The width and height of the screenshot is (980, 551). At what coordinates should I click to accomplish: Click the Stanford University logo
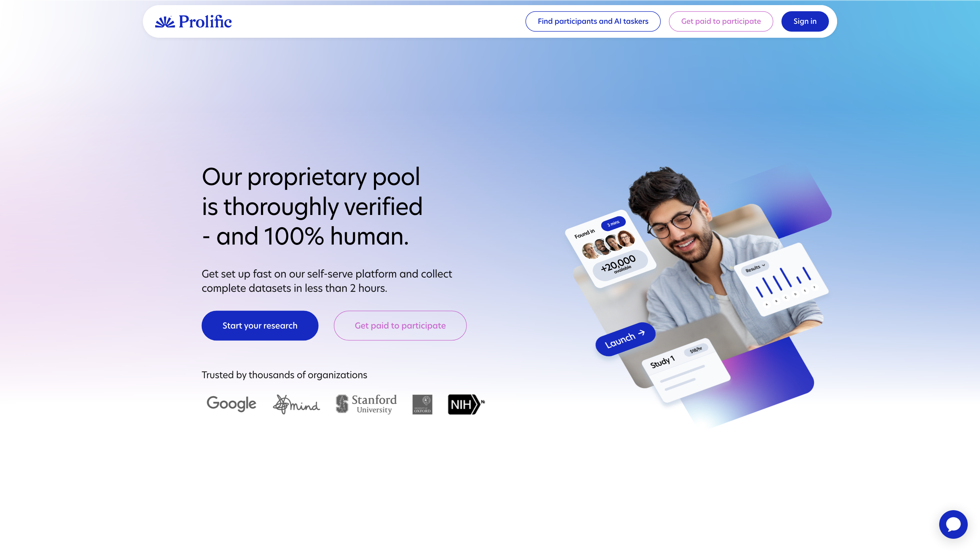tap(366, 404)
